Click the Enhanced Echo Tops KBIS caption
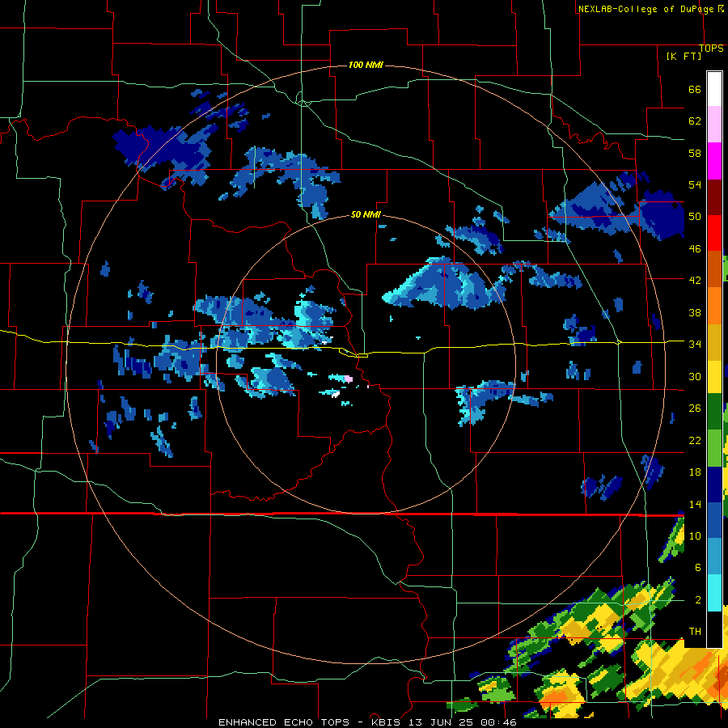The height and width of the screenshot is (728, 728). (x=367, y=722)
